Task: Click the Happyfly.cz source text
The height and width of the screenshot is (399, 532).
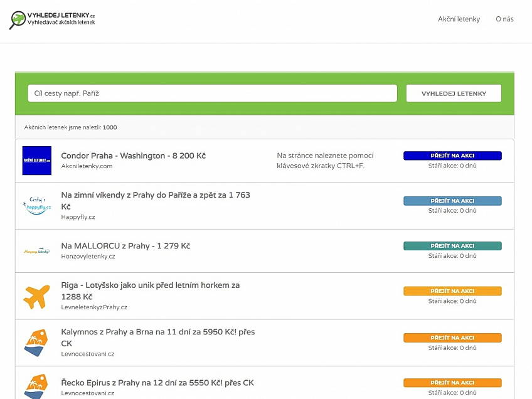Action: pos(78,217)
